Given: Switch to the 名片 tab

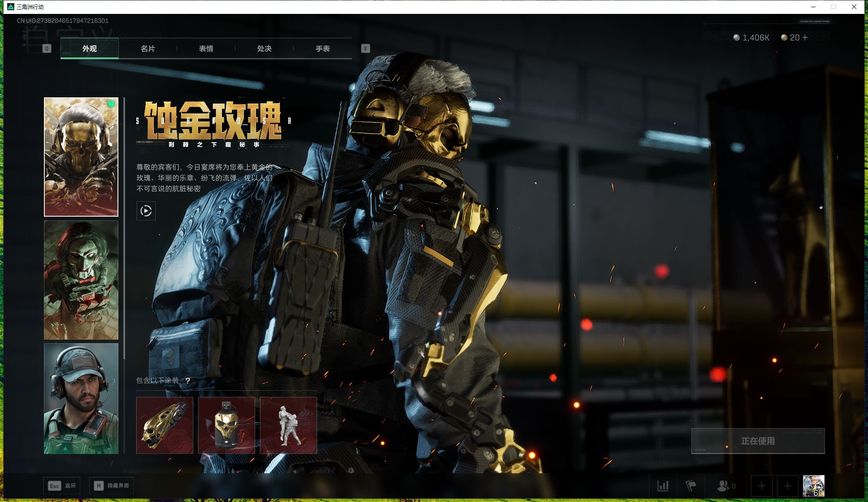Looking at the screenshot, I should tap(148, 48).
